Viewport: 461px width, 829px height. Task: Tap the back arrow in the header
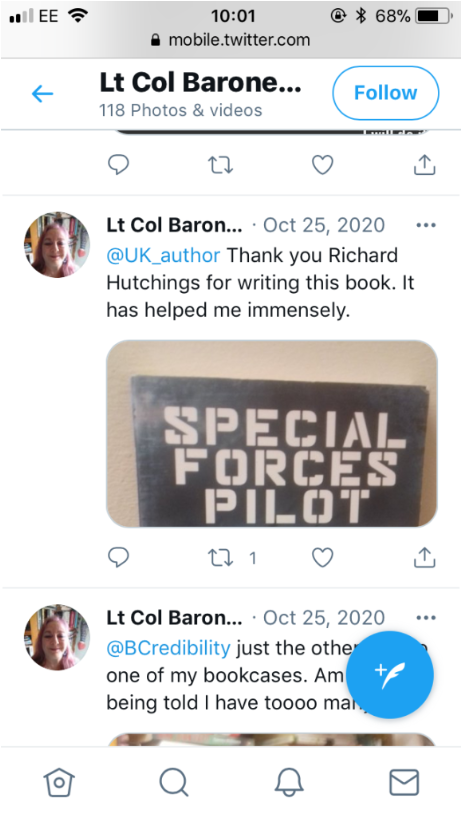(42, 94)
